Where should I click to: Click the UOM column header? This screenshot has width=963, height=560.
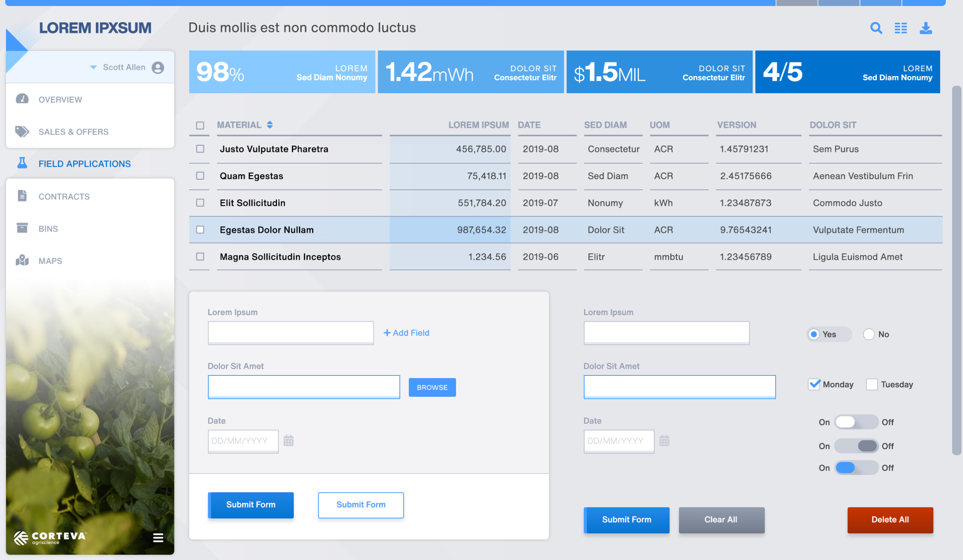point(659,125)
